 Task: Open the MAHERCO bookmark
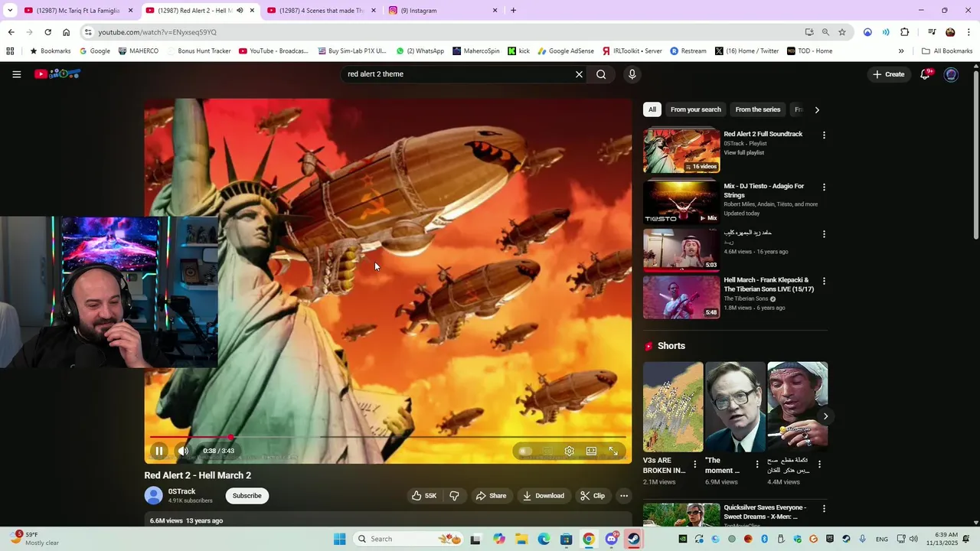(139, 51)
